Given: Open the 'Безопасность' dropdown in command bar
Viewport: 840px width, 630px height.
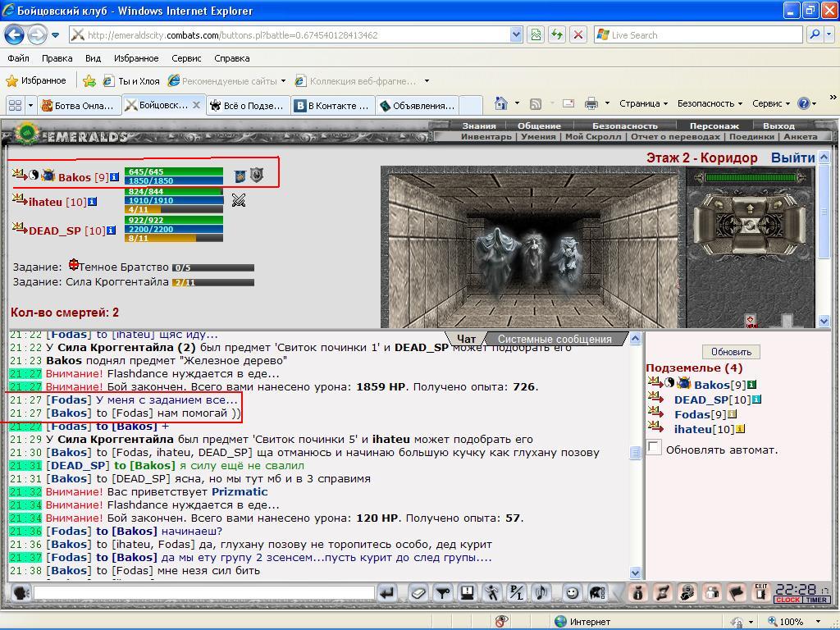Looking at the screenshot, I should 710,103.
